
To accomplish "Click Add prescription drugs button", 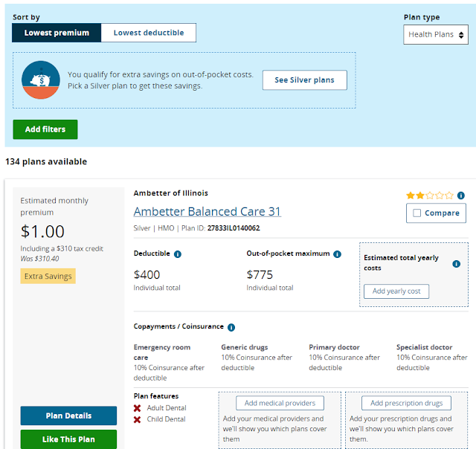I will [x=406, y=404].
